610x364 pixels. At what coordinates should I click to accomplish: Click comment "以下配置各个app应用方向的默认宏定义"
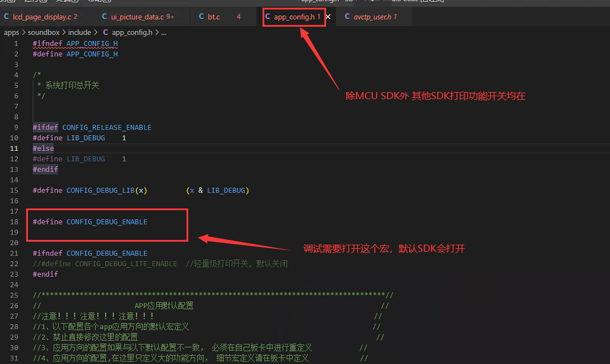click(x=121, y=327)
